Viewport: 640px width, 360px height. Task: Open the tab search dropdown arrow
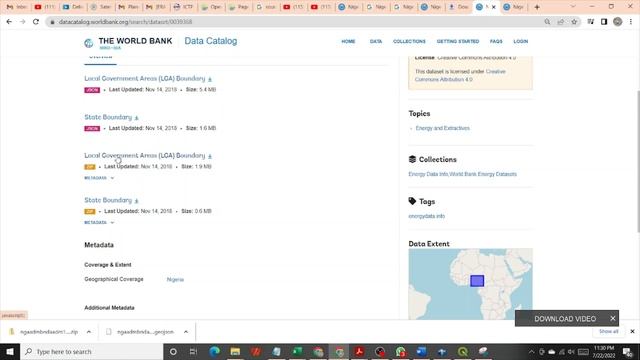[x=573, y=7]
